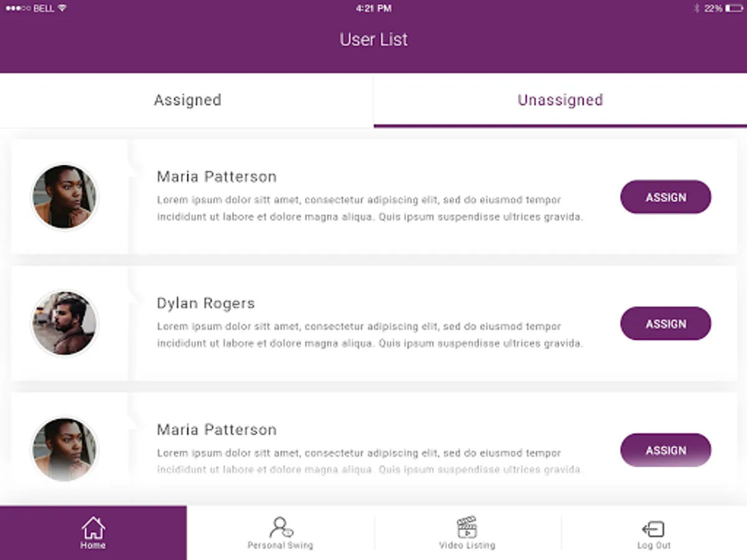Tap the bottom Maria Patterson avatar
The height and width of the screenshot is (560, 747).
[65, 449]
